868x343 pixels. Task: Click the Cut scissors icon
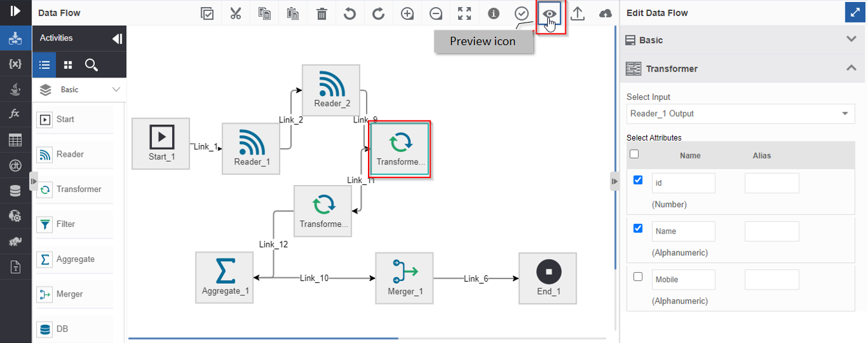235,14
